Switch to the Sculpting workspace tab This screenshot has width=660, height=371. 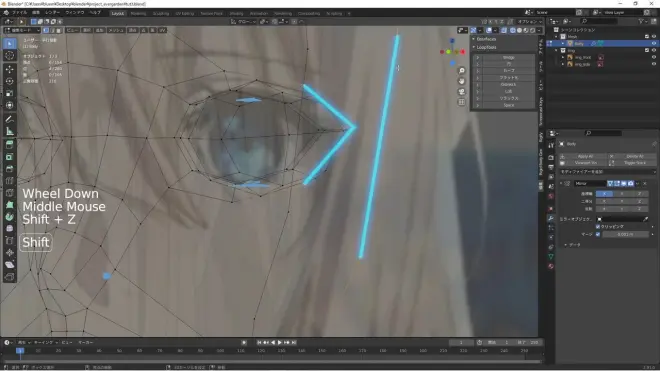tap(160, 13)
